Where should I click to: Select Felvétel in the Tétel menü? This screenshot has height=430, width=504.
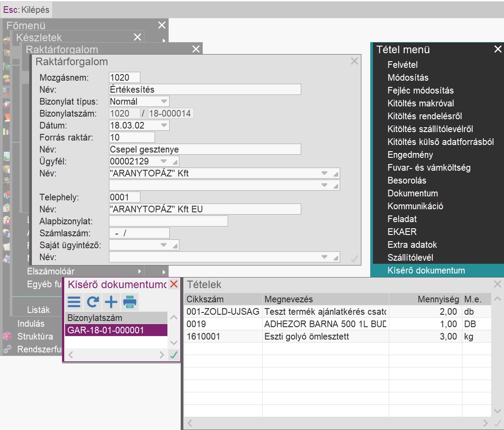pyautogui.click(x=403, y=65)
